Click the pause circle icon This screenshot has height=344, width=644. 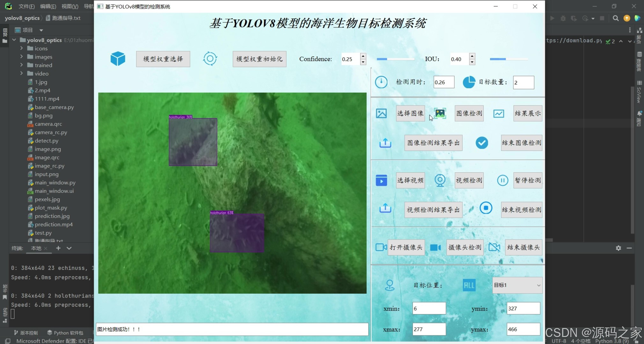click(x=502, y=180)
